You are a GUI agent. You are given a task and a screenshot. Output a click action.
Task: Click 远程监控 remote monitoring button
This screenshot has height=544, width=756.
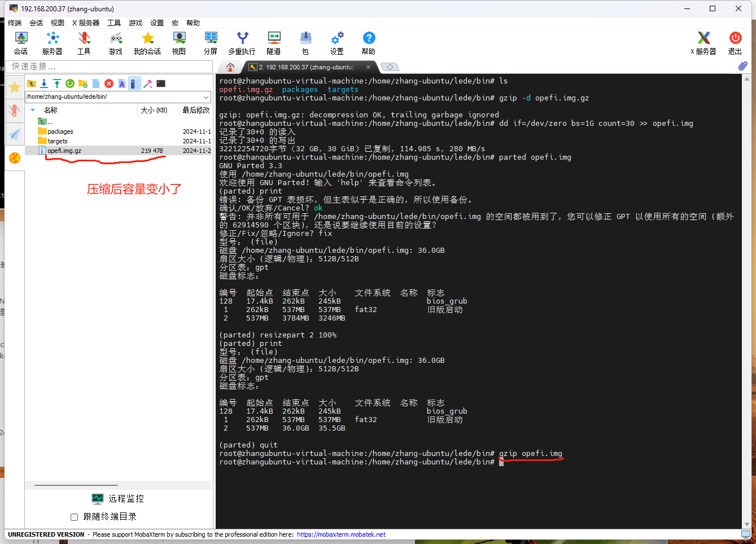pos(118,499)
